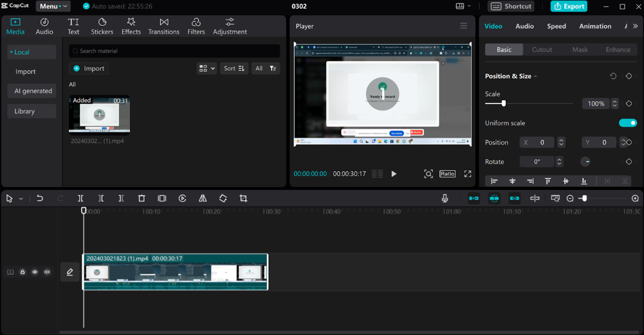Add keyframe for Rotate
644x335 pixels.
click(x=629, y=162)
